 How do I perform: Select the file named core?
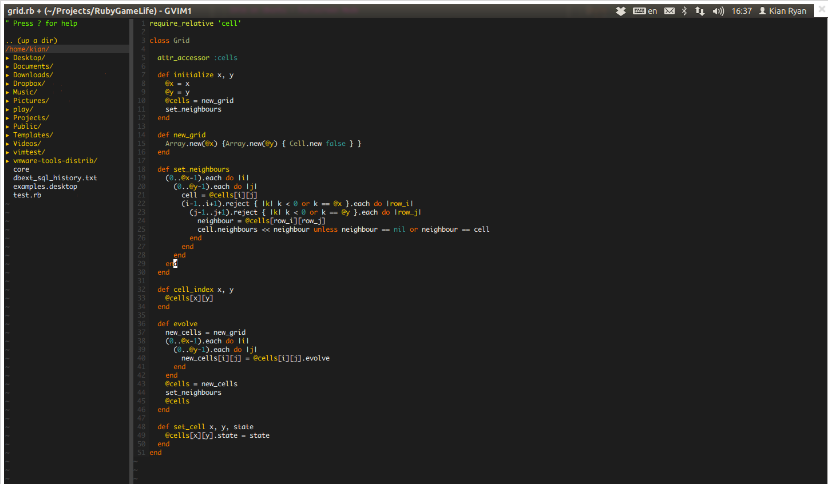(x=21, y=169)
